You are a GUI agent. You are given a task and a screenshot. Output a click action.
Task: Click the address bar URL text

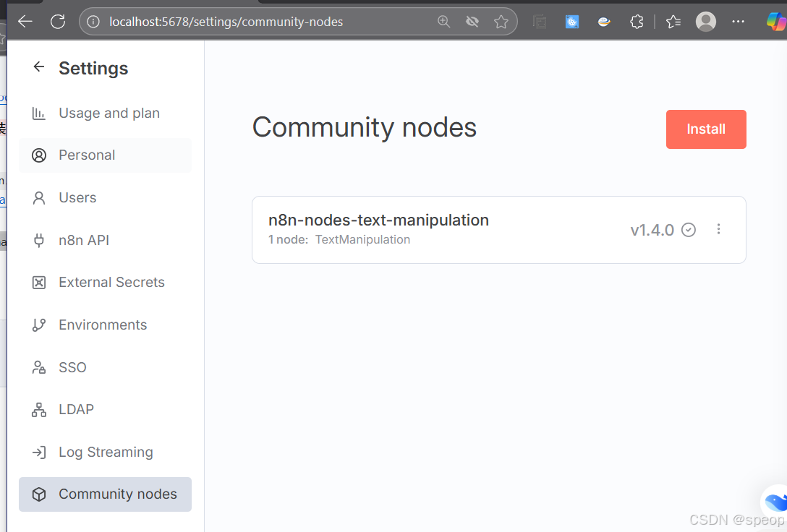point(226,22)
